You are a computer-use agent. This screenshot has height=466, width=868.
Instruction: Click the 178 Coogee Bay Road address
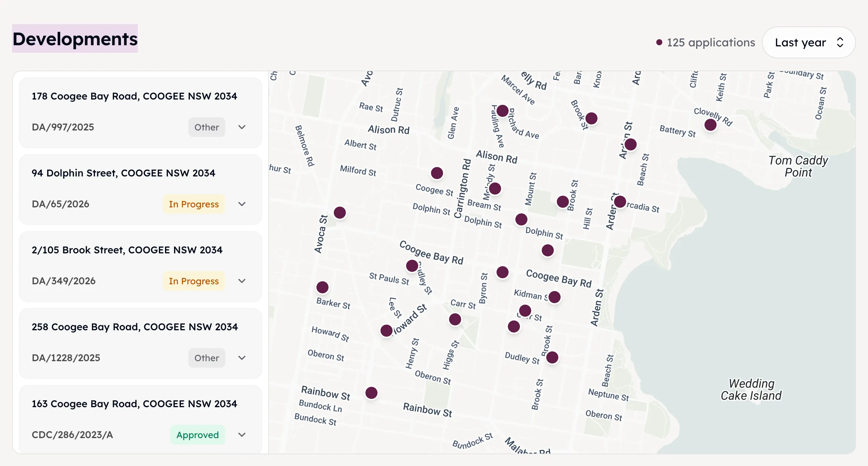coord(134,96)
